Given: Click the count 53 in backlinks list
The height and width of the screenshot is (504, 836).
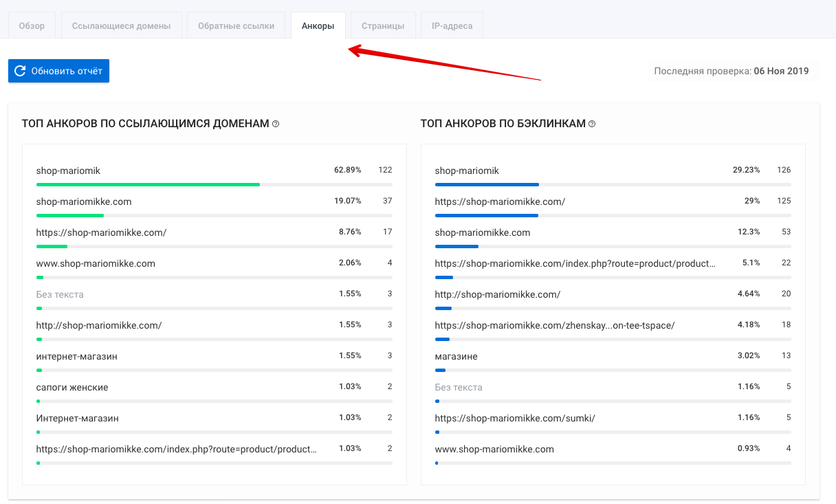Looking at the screenshot, I should point(786,232).
